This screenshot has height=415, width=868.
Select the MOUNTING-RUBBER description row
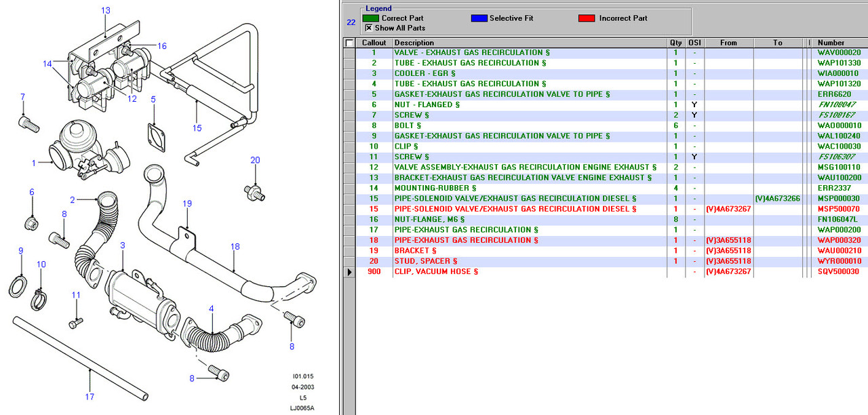[435, 188]
